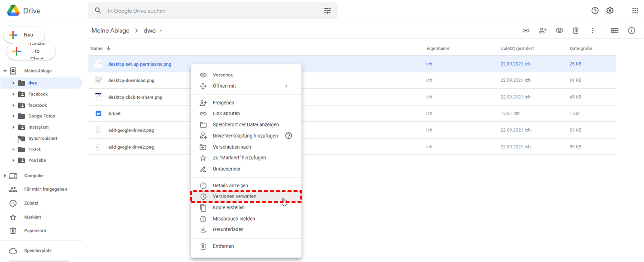Sort files by Name column header
This screenshot has width=644, height=262.
coord(97,48)
